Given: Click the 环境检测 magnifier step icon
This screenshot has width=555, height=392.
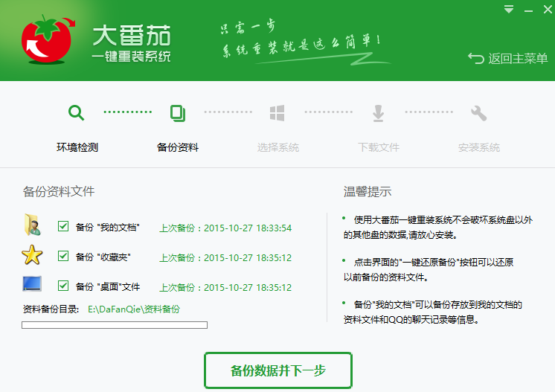Looking at the screenshot, I should (x=77, y=113).
